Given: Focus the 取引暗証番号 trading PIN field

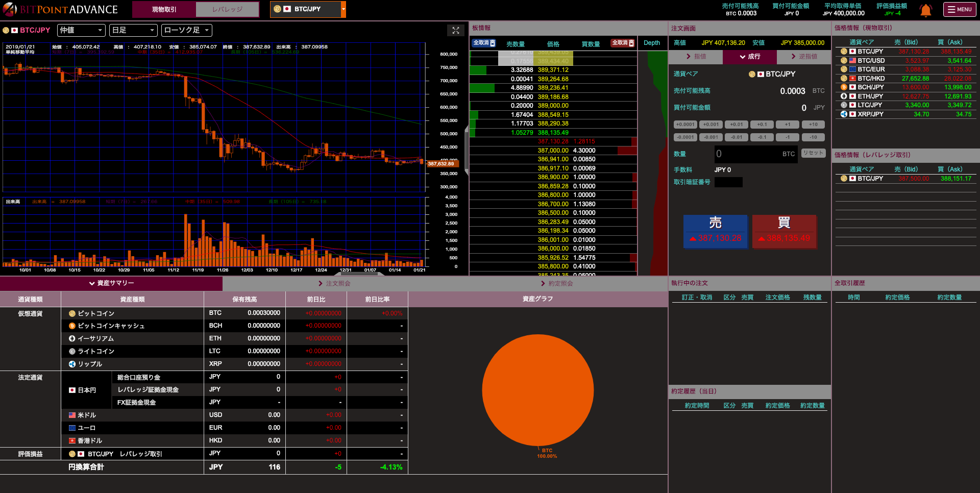Looking at the screenshot, I should tap(728, 183).
